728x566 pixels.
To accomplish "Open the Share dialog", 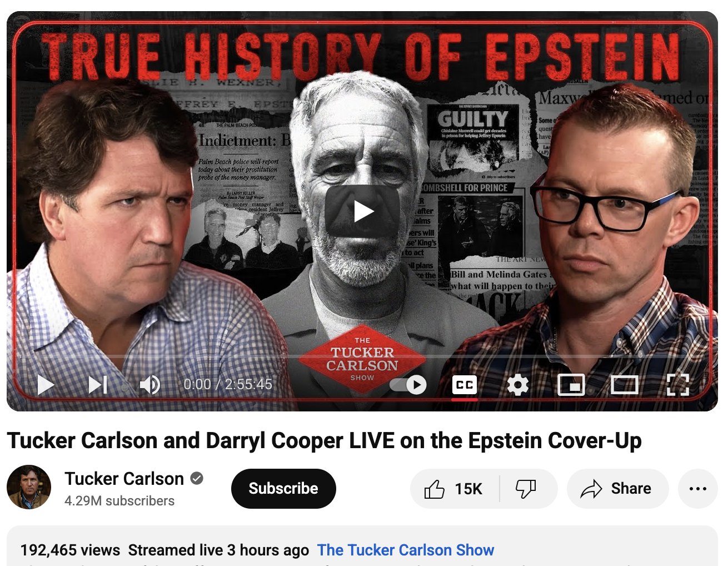I will tap(617, 489).
